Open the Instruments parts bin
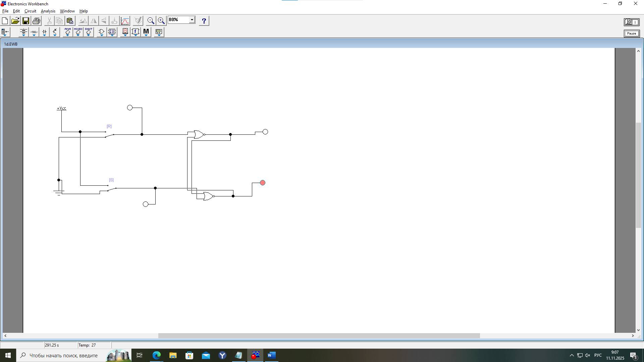 (x=159, y=32)
